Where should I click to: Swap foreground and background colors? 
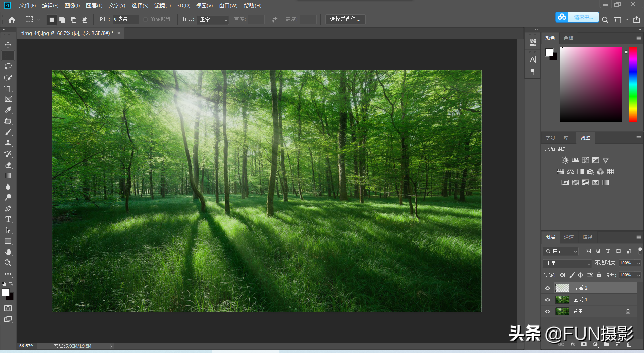(x=11, y=284)
